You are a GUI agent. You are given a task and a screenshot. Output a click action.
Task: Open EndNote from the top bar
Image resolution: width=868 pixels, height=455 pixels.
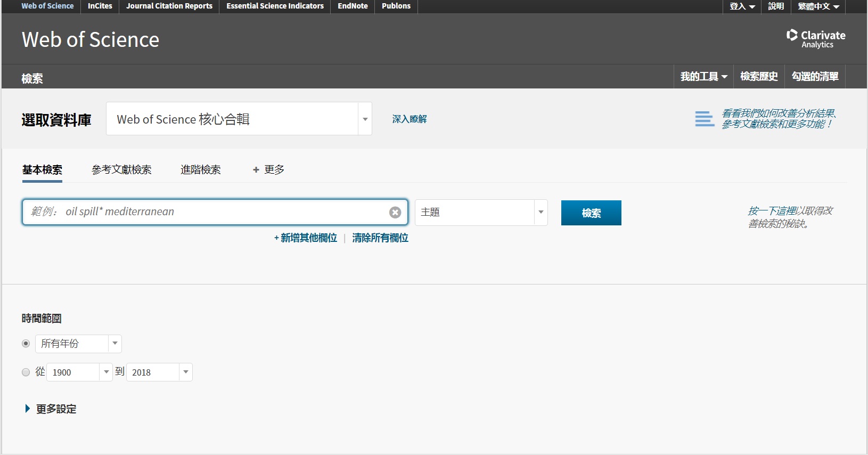pyautogui.click(x=353, y=6)
